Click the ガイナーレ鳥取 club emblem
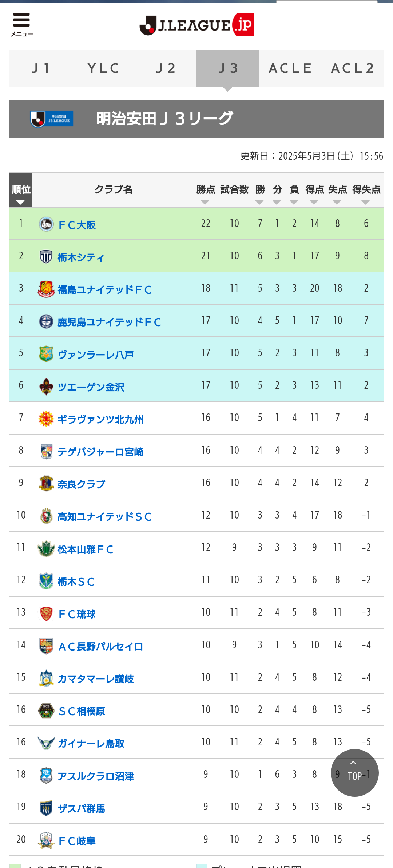The width and height of the screenshot is (393, 868). pyautogui.click(x=46, y=743)
